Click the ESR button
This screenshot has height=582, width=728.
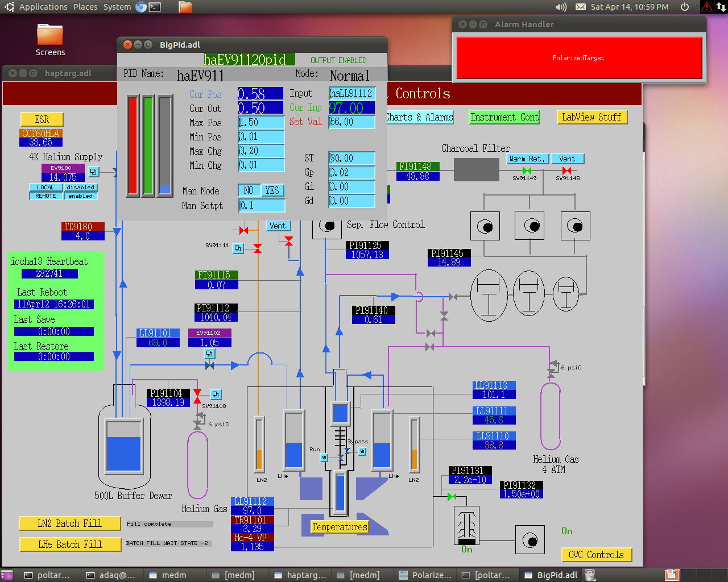(42, 119)
